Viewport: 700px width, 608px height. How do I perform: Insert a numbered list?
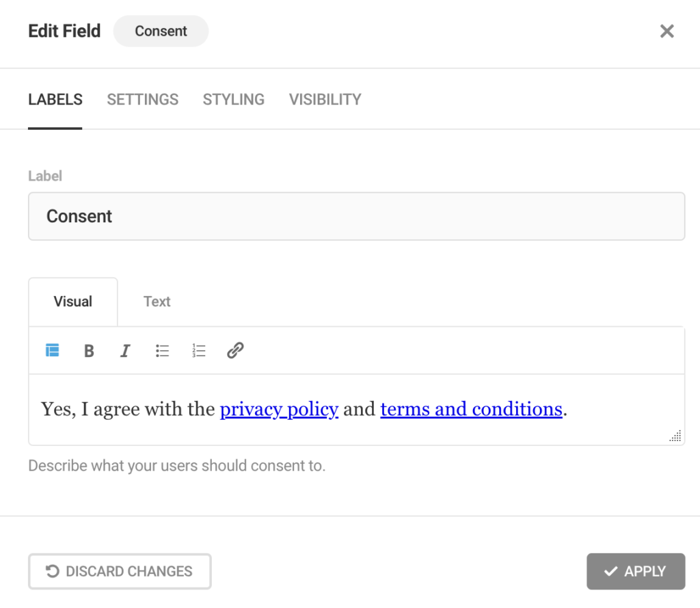click(x=199, y=351)
